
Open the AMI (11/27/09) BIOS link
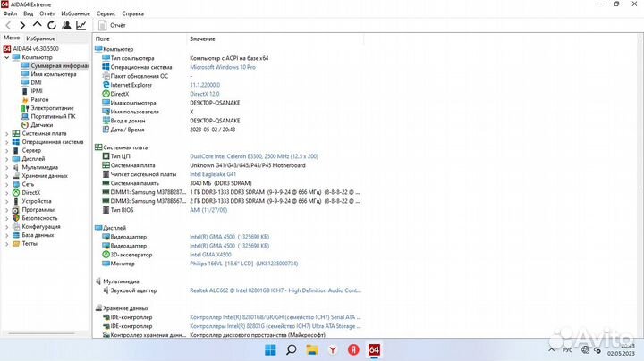coord(208,210)
